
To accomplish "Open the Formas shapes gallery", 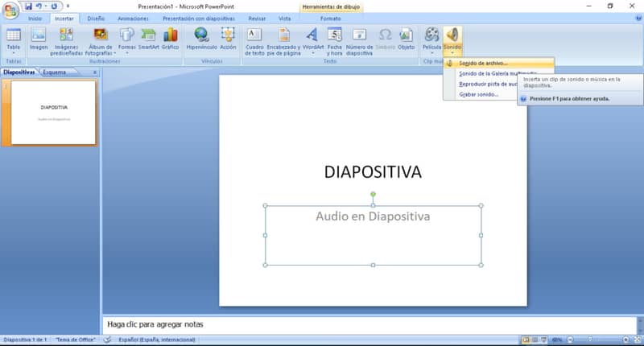I will [x=127, y=40].
